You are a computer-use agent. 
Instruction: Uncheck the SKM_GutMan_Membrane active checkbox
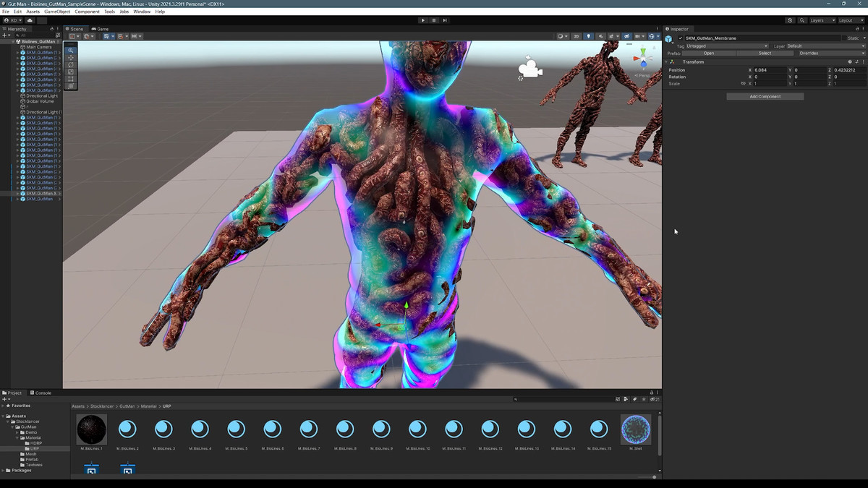tap(681, 38)
